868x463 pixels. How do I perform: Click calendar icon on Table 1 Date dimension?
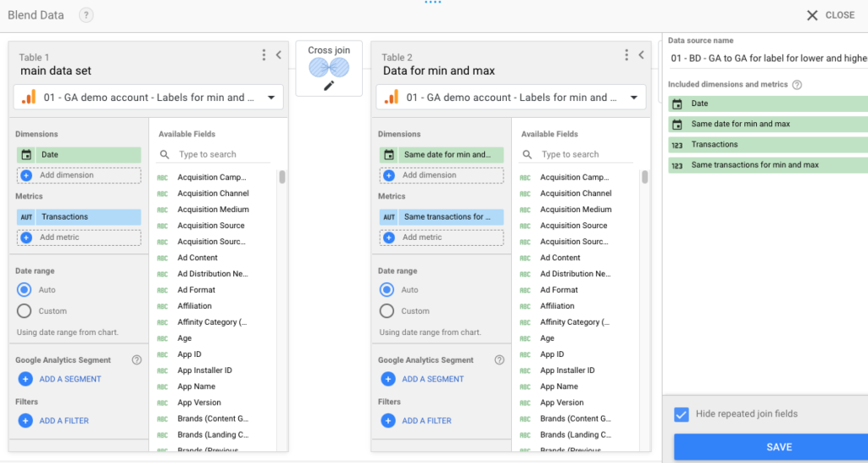click(26, 154)
